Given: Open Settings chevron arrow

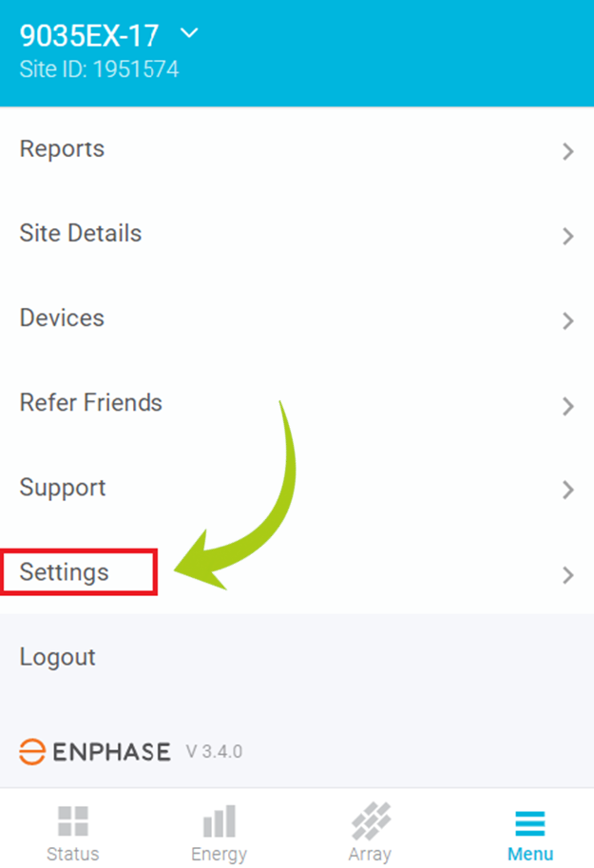Looking at the screenshot, I should pyautogui.click(x=567, y=574).
